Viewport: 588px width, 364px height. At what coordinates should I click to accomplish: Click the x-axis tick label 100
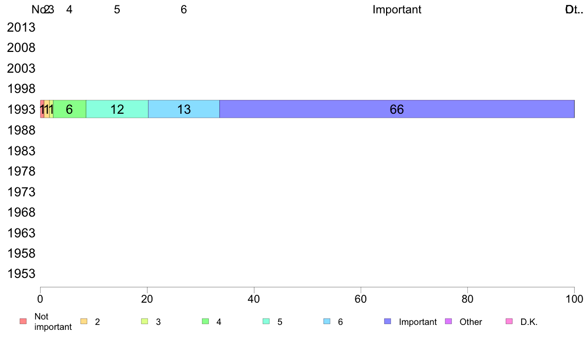tap(574, 299)
